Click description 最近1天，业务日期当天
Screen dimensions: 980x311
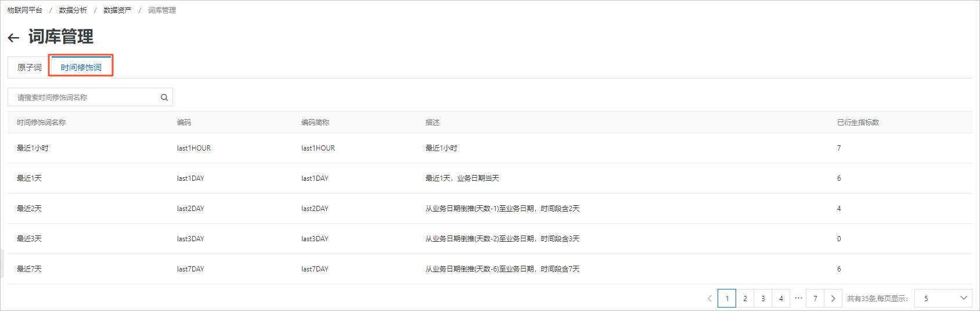click(462, 178)
